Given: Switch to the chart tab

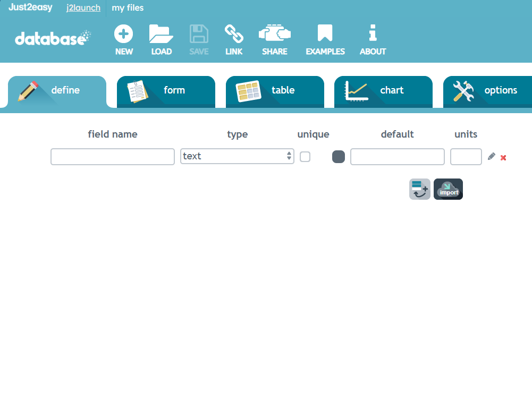Looking at the screenshot, I should [x=383, y=91].
